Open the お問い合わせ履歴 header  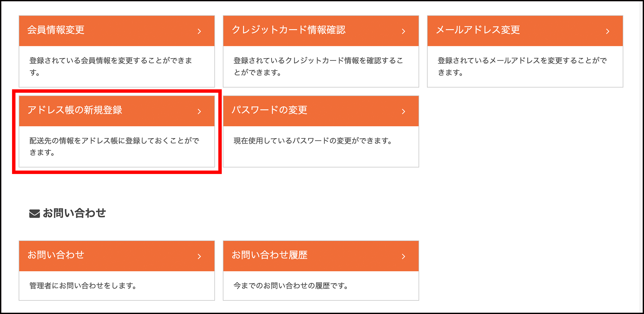[321, 256]
